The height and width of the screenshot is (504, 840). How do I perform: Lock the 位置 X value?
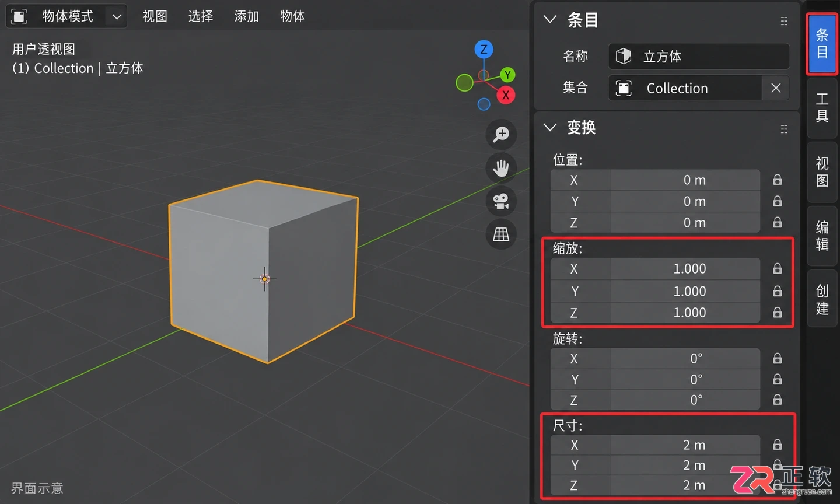pos(778,180)
